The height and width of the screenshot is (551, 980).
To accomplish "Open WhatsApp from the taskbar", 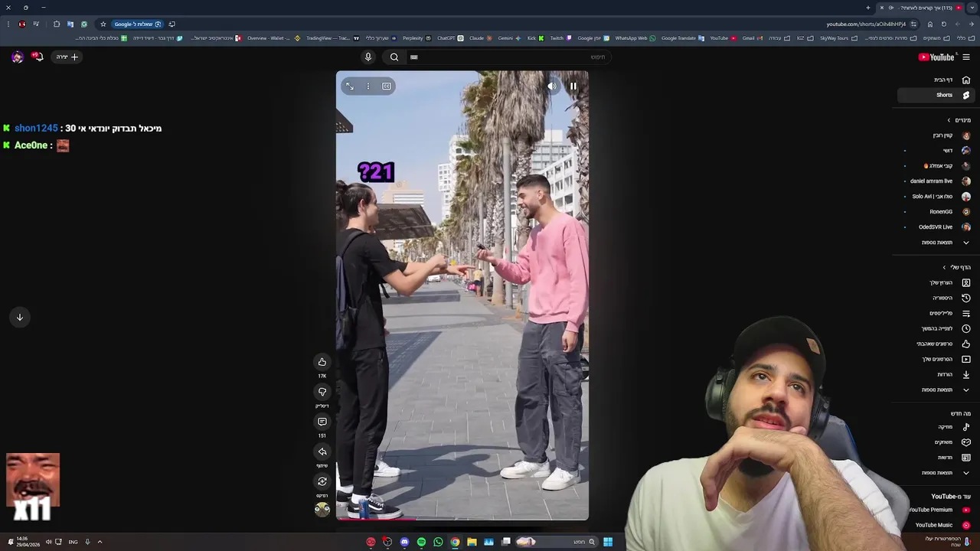I will pos(438,542).
